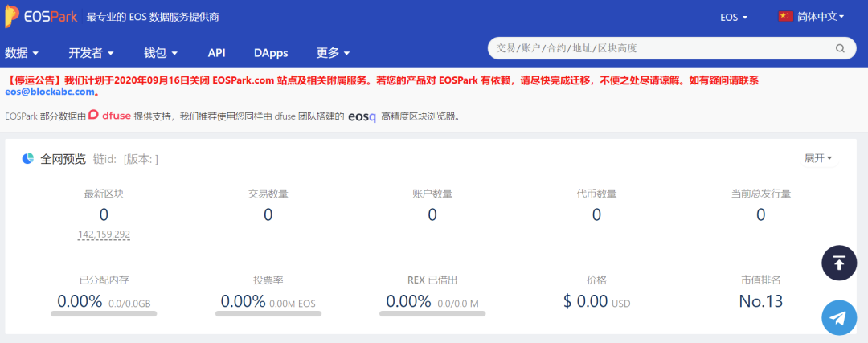Click the 链id: [版本: ] text

(125, 160)
